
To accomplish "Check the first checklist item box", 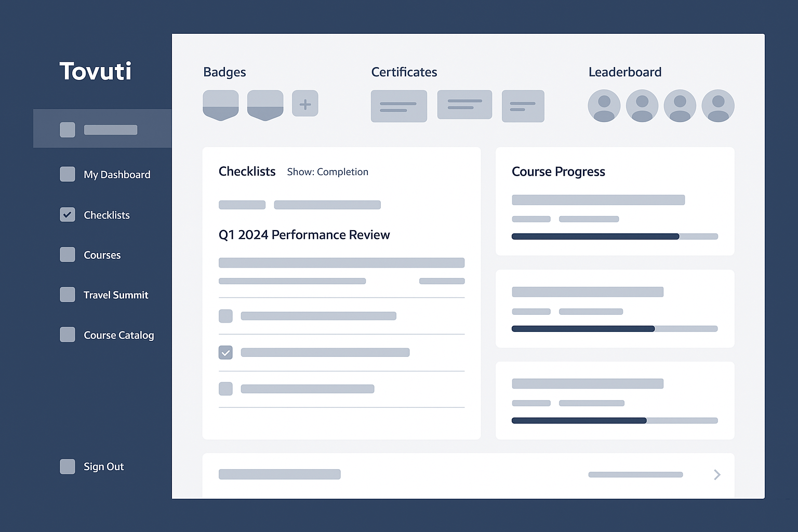I will (x=225, y=316).
